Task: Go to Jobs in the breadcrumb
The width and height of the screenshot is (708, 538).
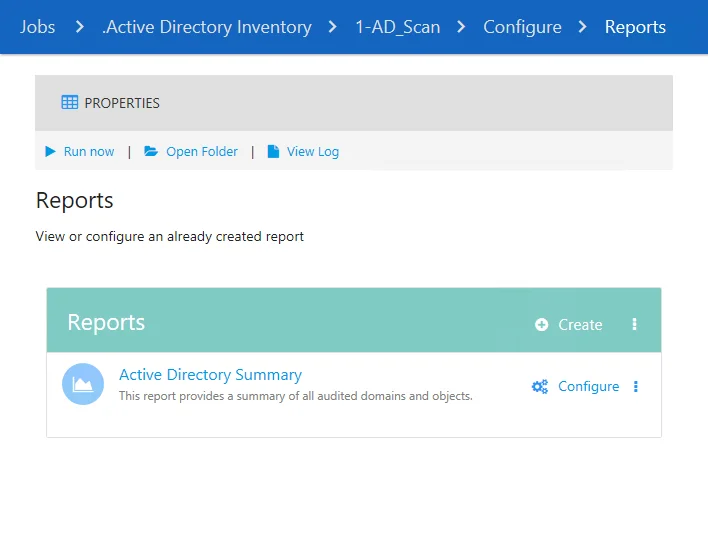Action: point(37,27)
